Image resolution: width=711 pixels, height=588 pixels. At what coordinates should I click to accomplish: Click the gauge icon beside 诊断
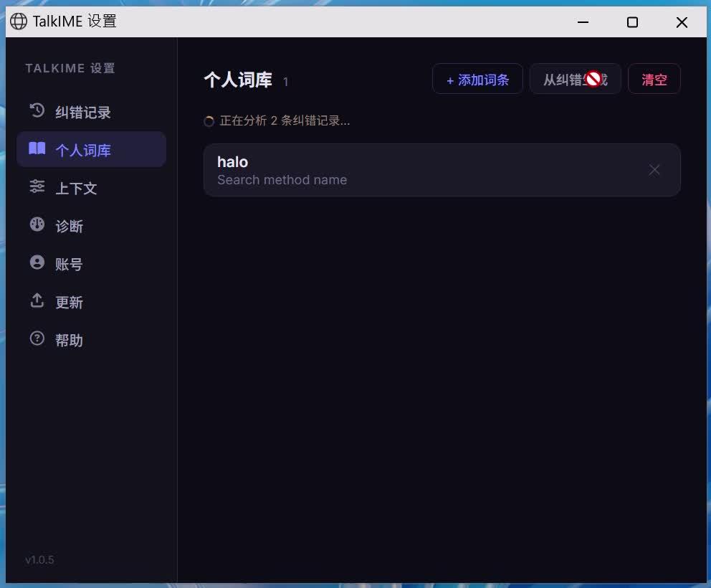pos(37,224)
